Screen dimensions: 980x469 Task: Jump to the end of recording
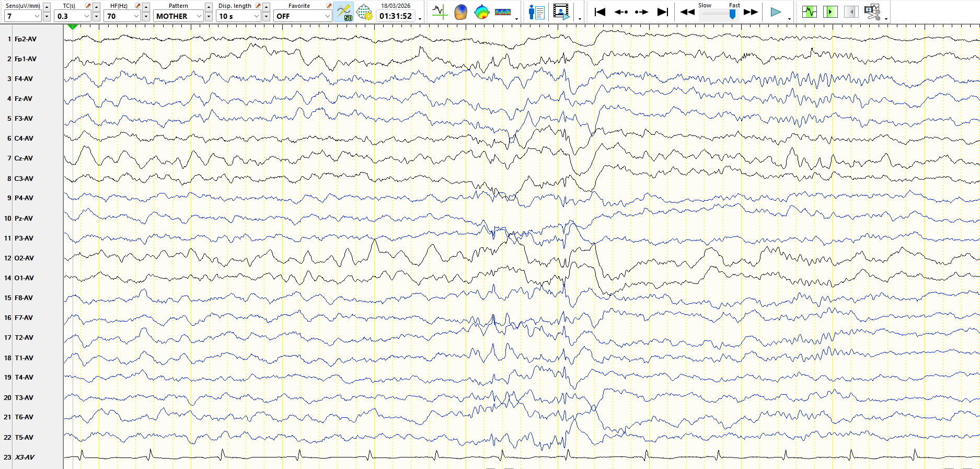663,12
